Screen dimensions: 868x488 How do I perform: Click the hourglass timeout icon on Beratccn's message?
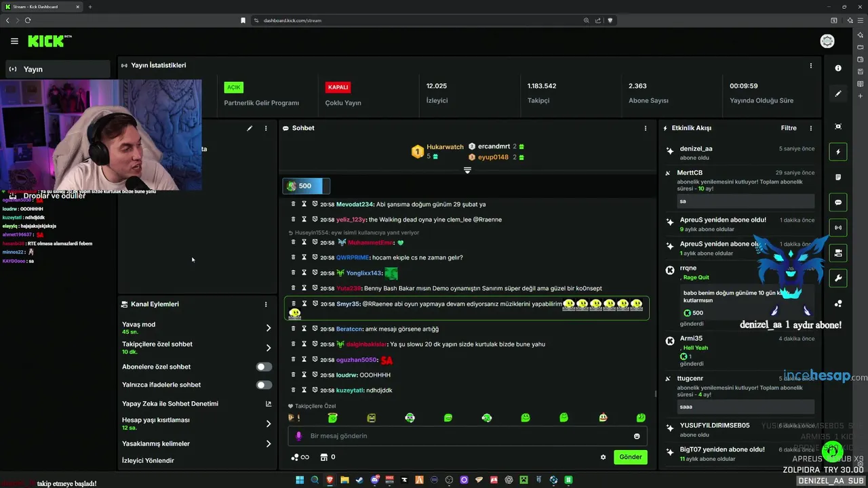tap(304, 329)
